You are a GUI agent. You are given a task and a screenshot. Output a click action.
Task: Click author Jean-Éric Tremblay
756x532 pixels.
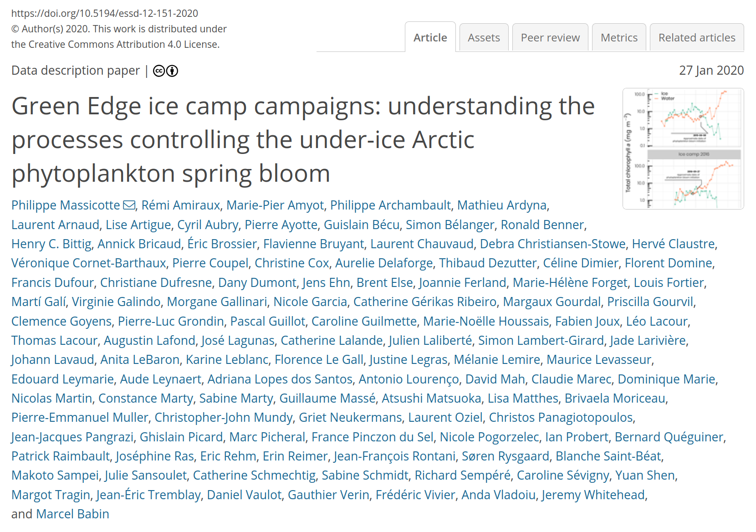[x=148, y=495]
